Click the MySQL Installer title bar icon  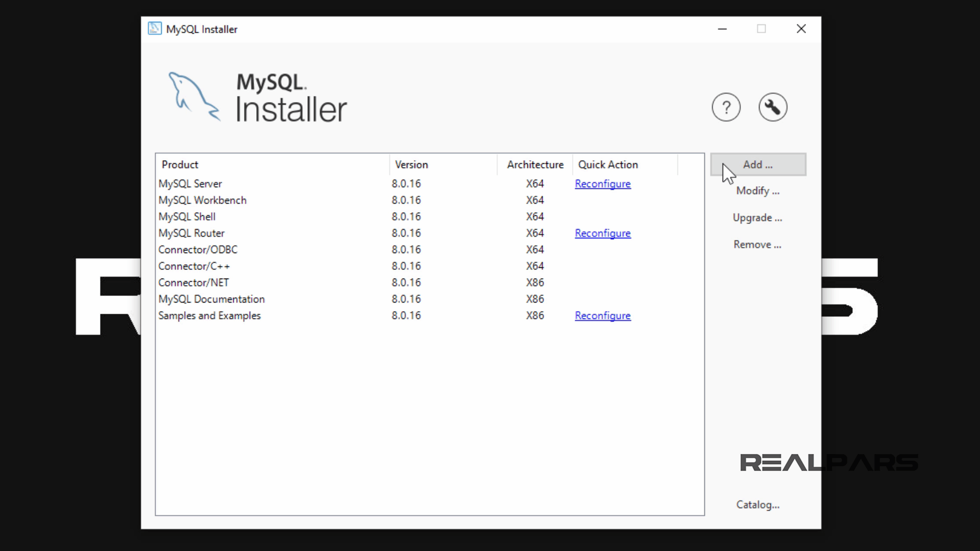[155, 29]
